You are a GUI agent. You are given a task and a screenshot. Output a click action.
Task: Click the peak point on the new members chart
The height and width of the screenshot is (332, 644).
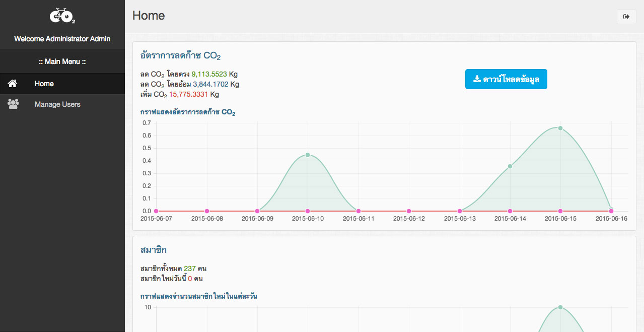[560, 307]
